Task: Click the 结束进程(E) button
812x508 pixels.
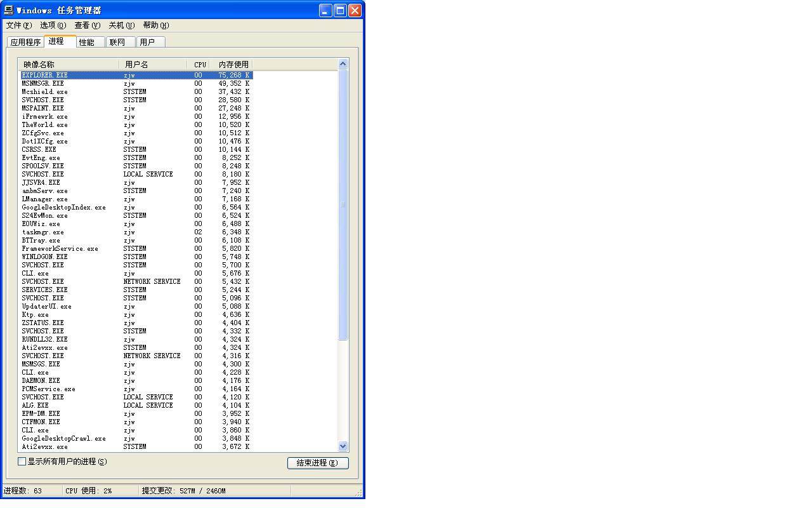Action: (x=318, y=463)
